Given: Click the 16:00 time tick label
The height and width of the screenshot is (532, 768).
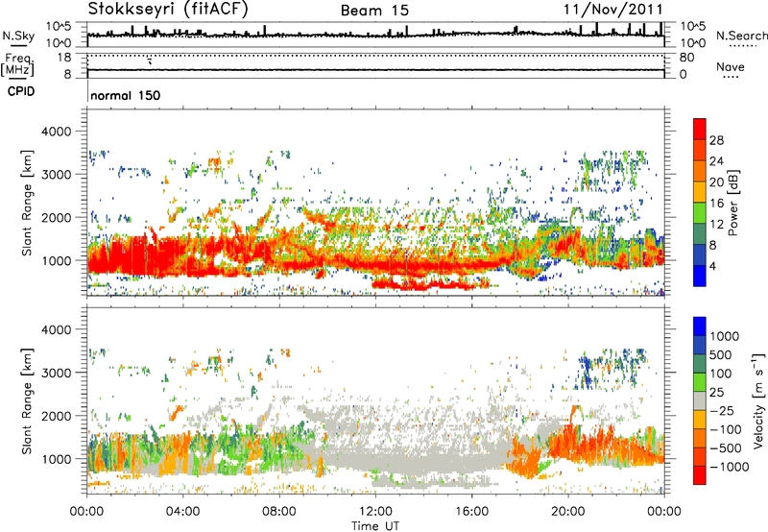Looking at the screenshot, I should click(471, 512).
